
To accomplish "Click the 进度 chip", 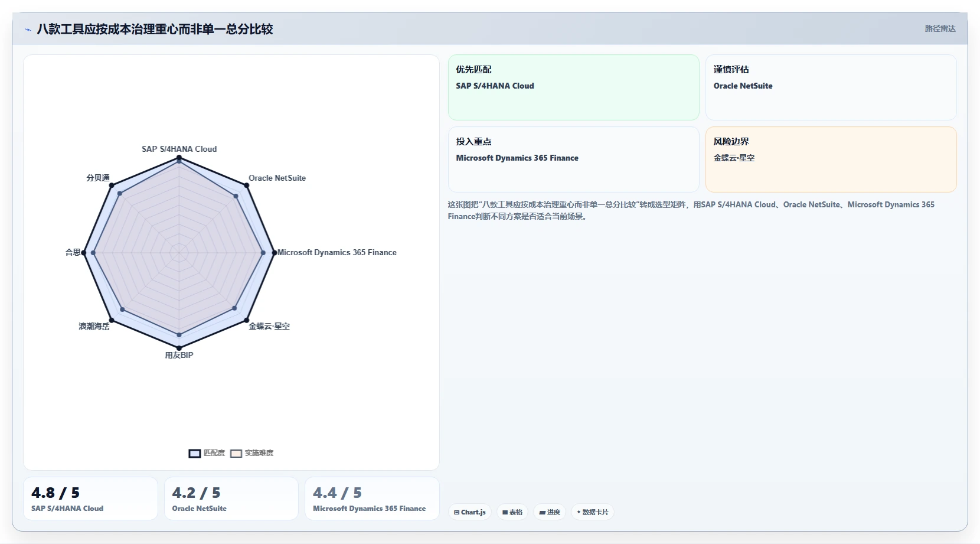I will [550, 512].
